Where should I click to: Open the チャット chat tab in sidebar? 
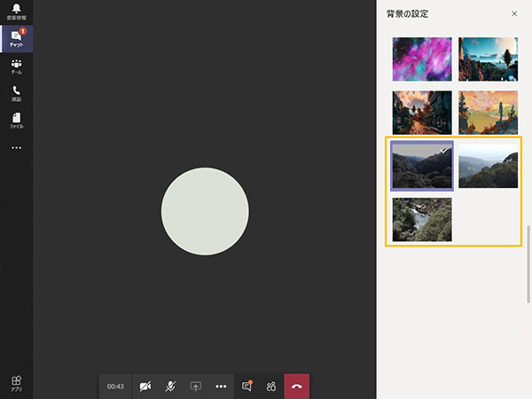point(16,39)
